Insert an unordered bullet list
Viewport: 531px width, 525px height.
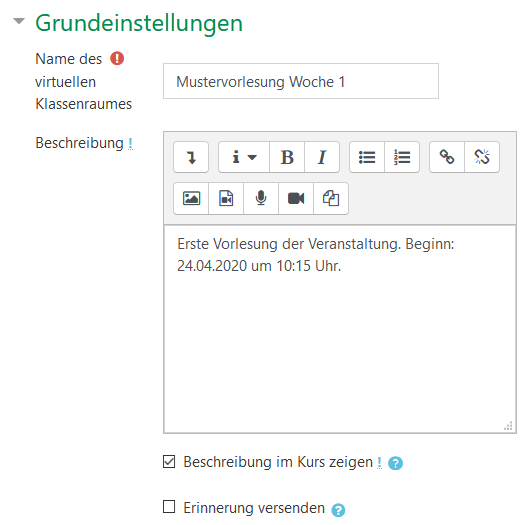click(x=367, y=157)
